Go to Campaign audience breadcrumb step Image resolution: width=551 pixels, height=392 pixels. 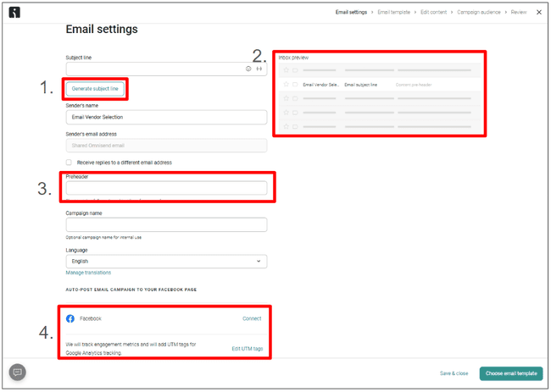(x=479, y=13)
